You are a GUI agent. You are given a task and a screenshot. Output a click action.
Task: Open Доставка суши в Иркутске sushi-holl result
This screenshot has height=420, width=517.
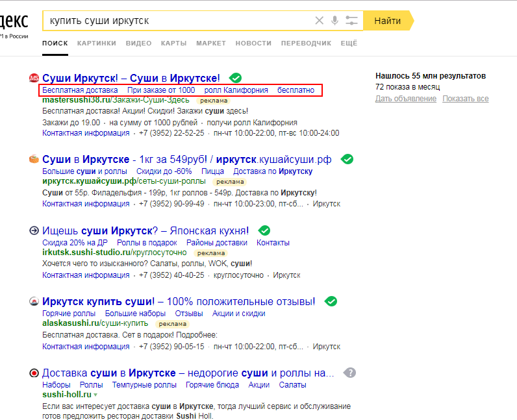[x=188, y=373]
